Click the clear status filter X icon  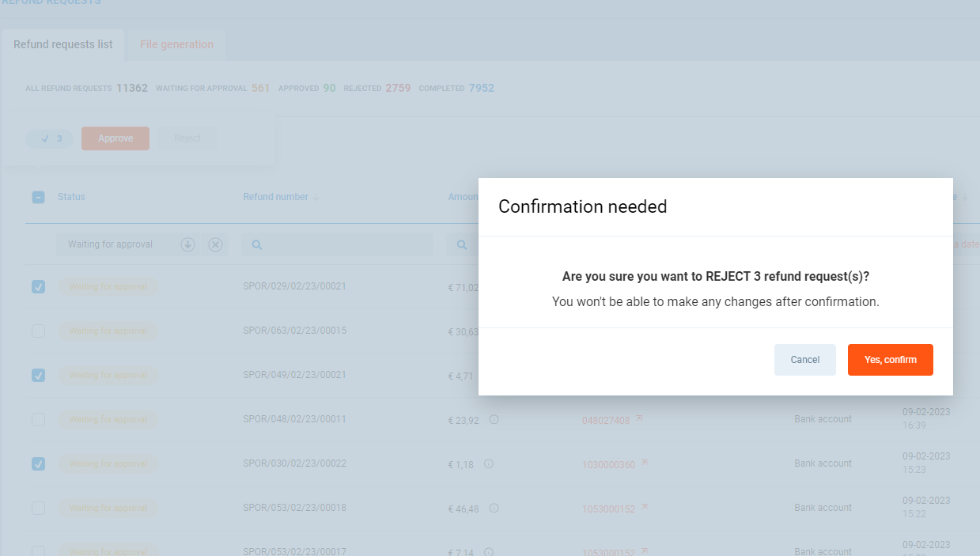[215, 244]
